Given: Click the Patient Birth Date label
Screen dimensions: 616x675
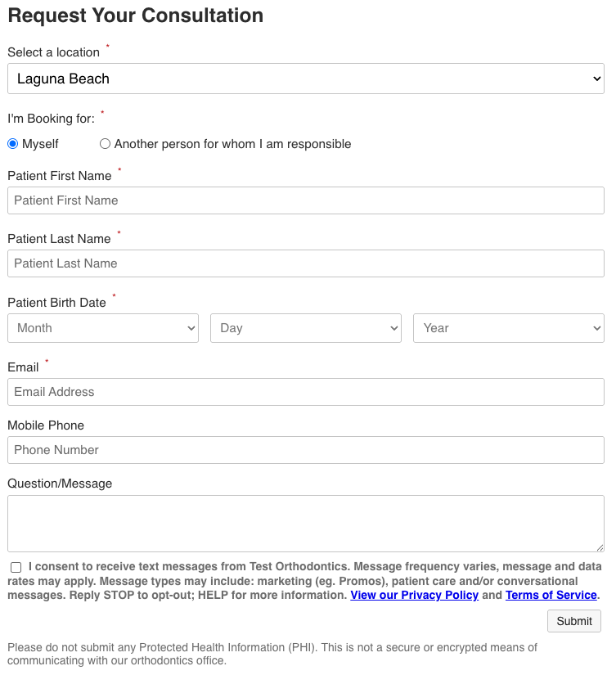Looking at the screenshot, I should [56, 303].
